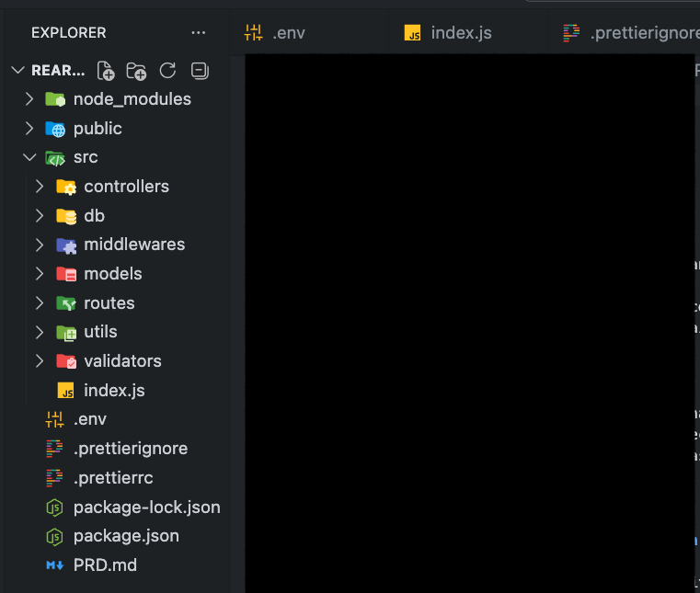700x593 pixels.
Task: Expand the db folder chevron
Action: tap(40, 216)
